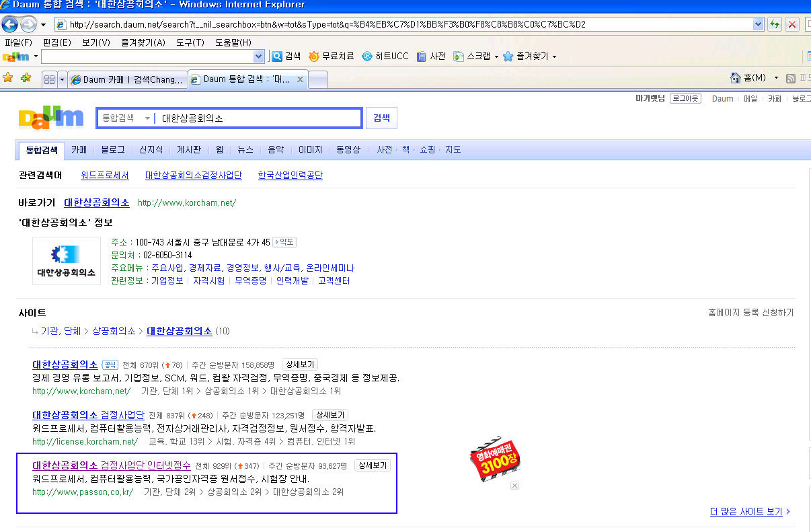Click the 로그아웃 button
The height and width of the screenshot is (532, 811).
coord(685,98)
